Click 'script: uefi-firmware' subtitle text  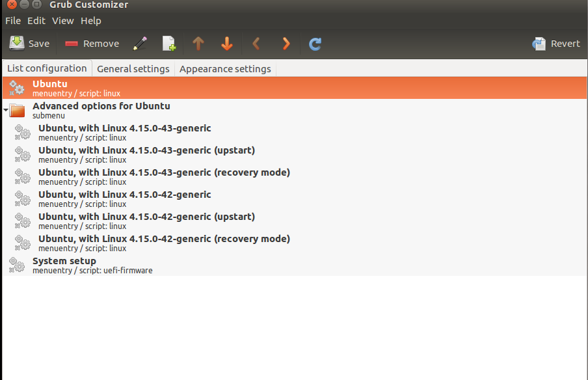(116, 271)
